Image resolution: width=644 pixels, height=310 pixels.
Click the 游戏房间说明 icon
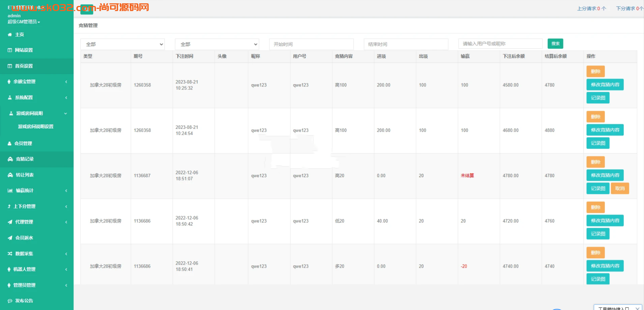pyautogui.click(x=11, y=113)
